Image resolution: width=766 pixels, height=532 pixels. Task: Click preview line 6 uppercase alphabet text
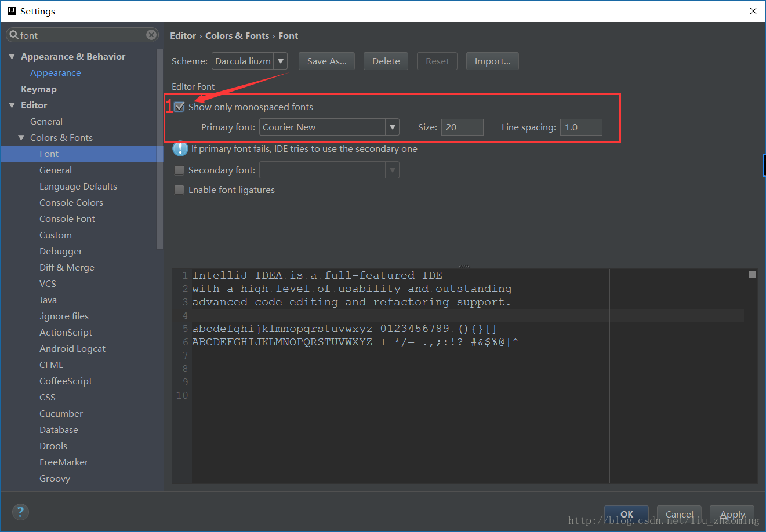[x=355, y=342]
